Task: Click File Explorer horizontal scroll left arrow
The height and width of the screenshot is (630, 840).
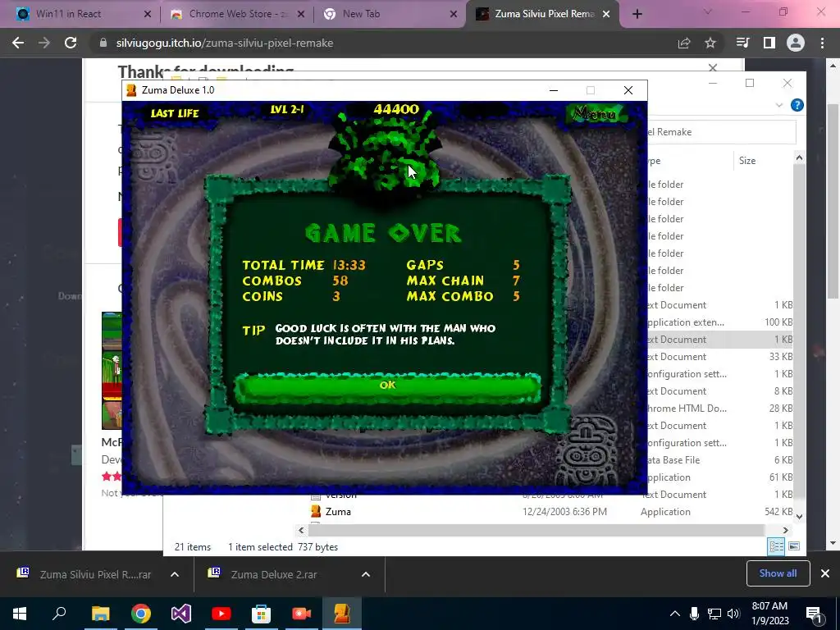Action: pyautogui.click(x=302, y=531)
